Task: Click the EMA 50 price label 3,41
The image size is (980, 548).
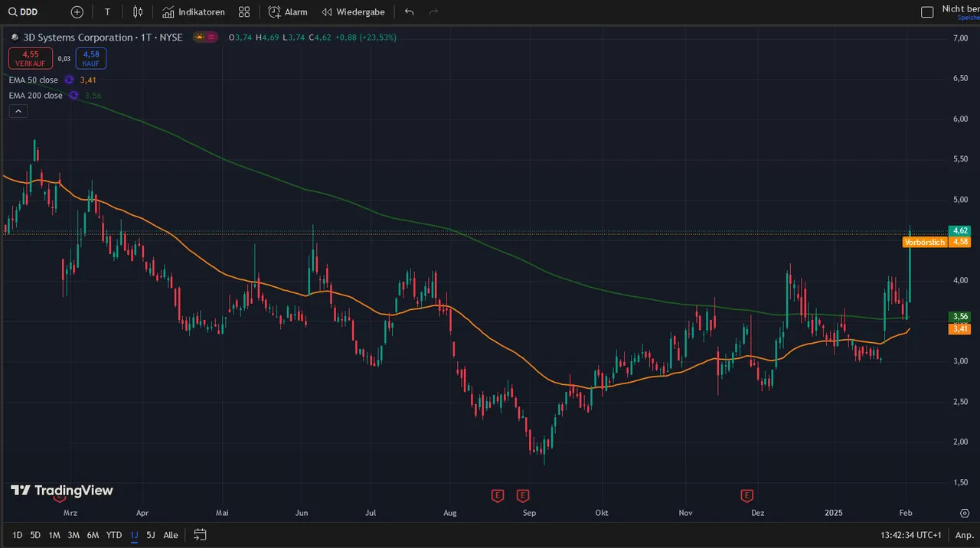Action: click(x=959, y=329)
